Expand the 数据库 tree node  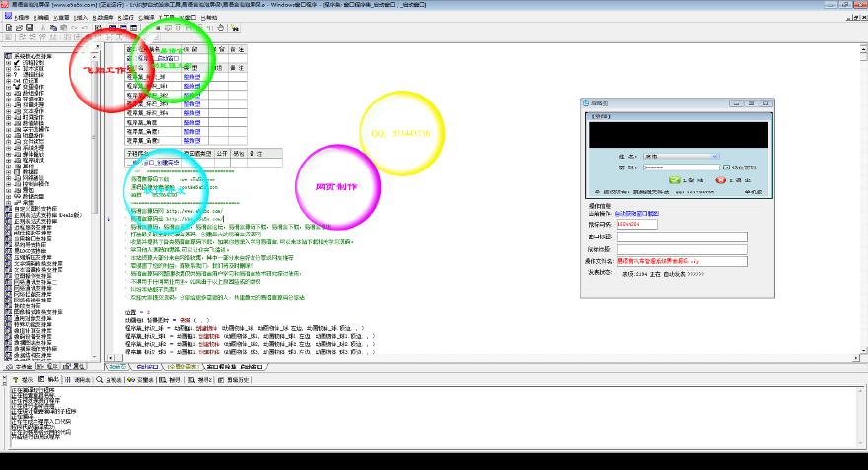coord(8,172)
